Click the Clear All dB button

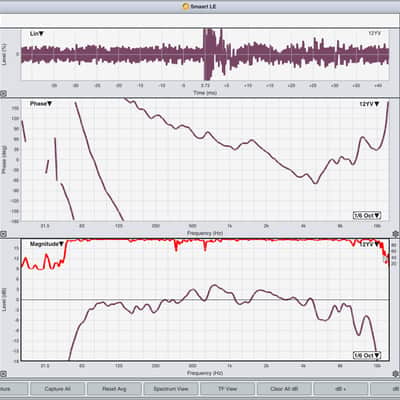[x=284, y=389]
